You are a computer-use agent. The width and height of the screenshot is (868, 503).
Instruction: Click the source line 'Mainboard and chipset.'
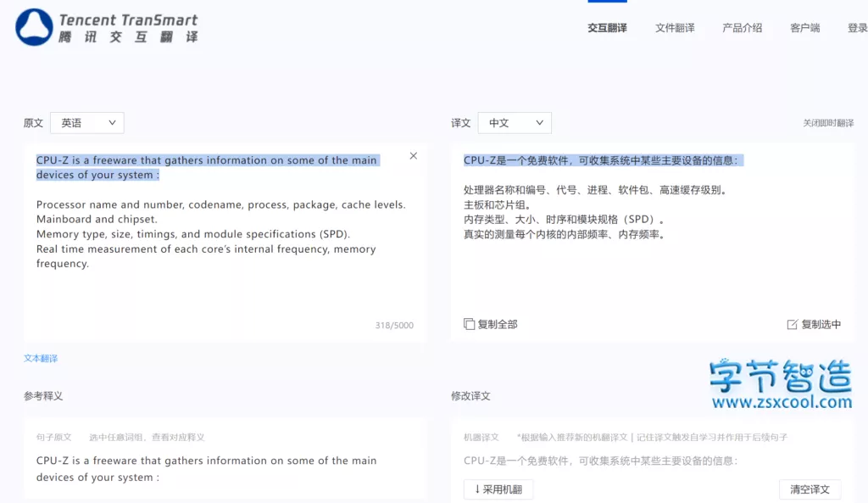pos(97,220)
